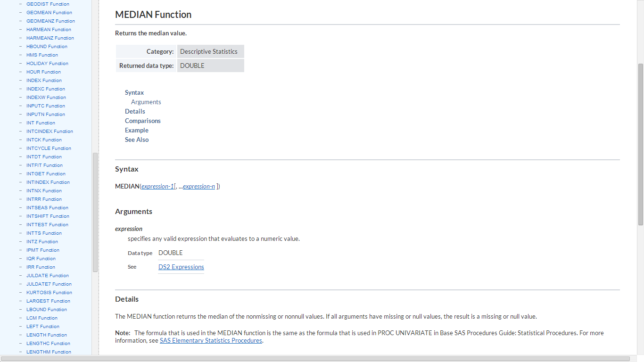Open INTCK Function from the list
This screenshot has width=644, height=362.
pyautogui.click(x=44, y=140)
